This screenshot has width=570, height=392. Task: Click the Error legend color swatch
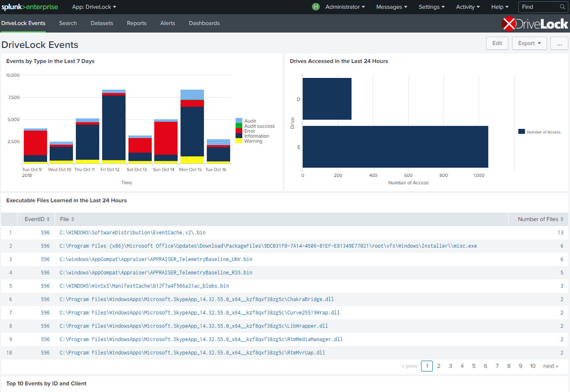point(239,131)
